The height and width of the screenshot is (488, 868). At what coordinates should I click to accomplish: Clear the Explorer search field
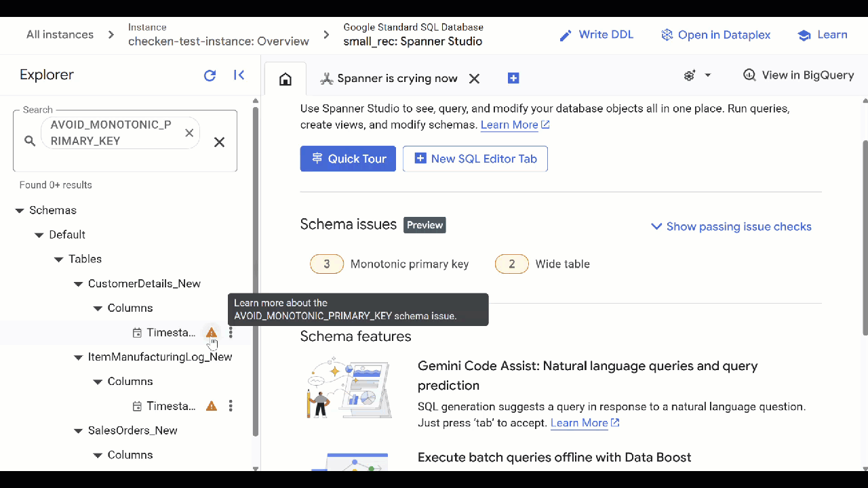(219, 142)
